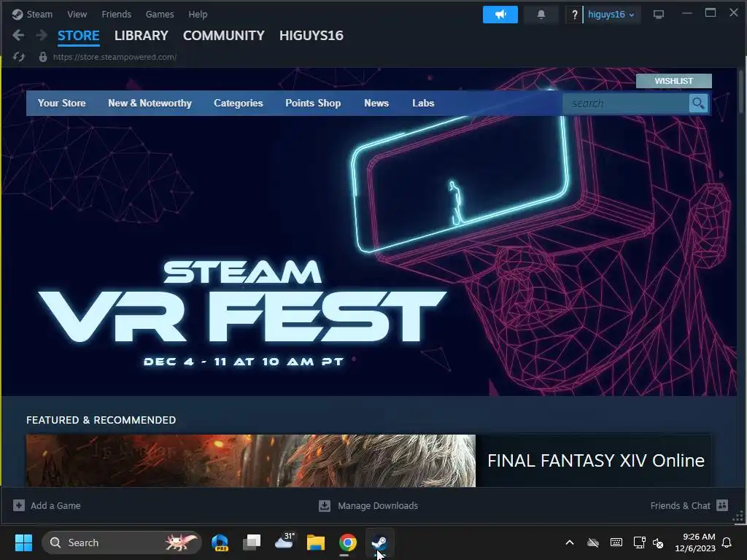Click the Friends & Chat icon
The height and width of the screenshot is (560, 747).
[722, 505]
